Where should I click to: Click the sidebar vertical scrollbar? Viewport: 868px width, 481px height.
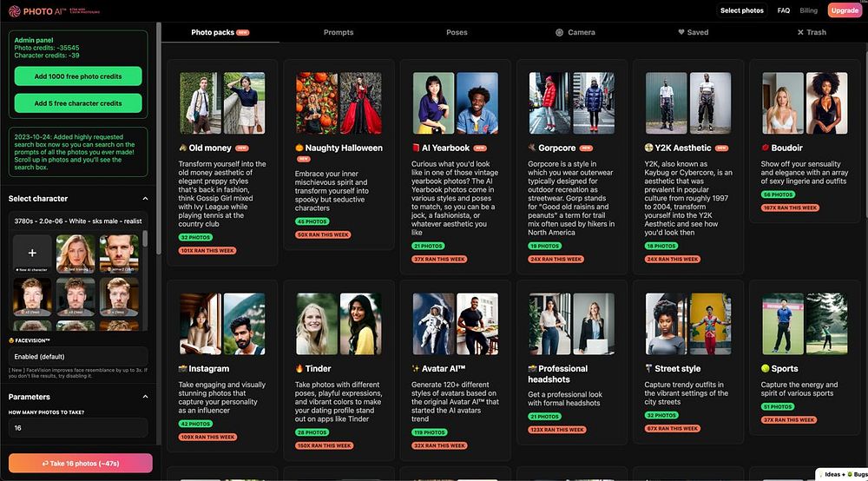159,138
